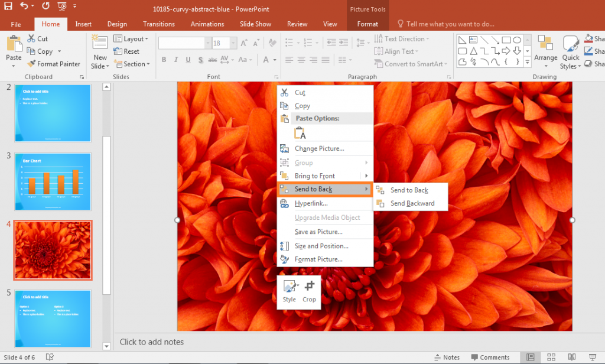Viewport: 605px width, 364px height.
Task: Click Increase List Level indent icon
Action: 343,43
